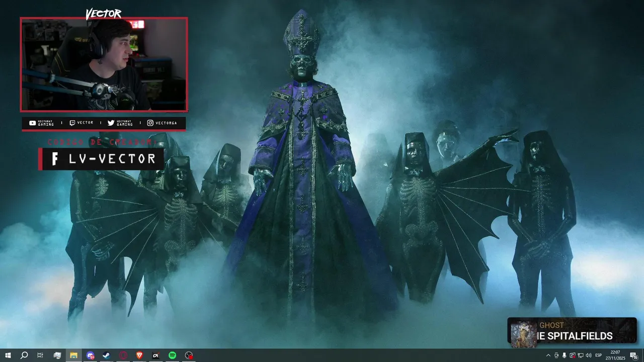
Task: Click the webcam overlay feed
Action: click(104, 64)
